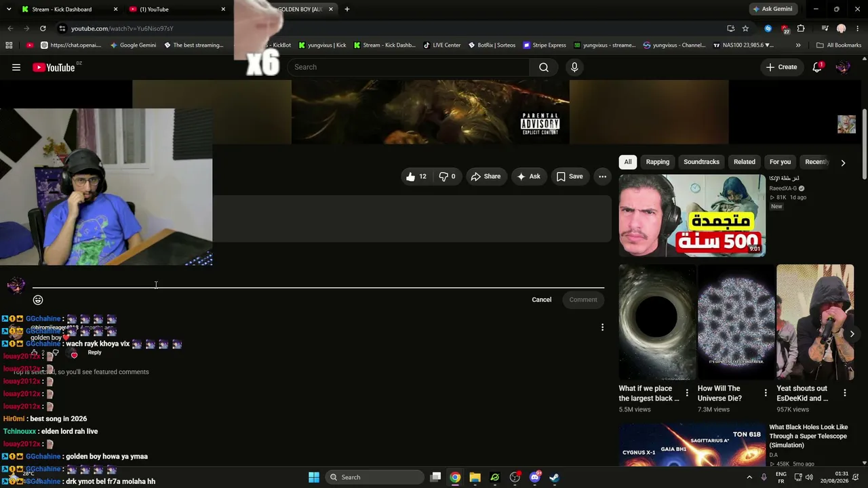The image size is (868, 488).
Task: Select the Related filter chip
Action: tap(745, 162)
